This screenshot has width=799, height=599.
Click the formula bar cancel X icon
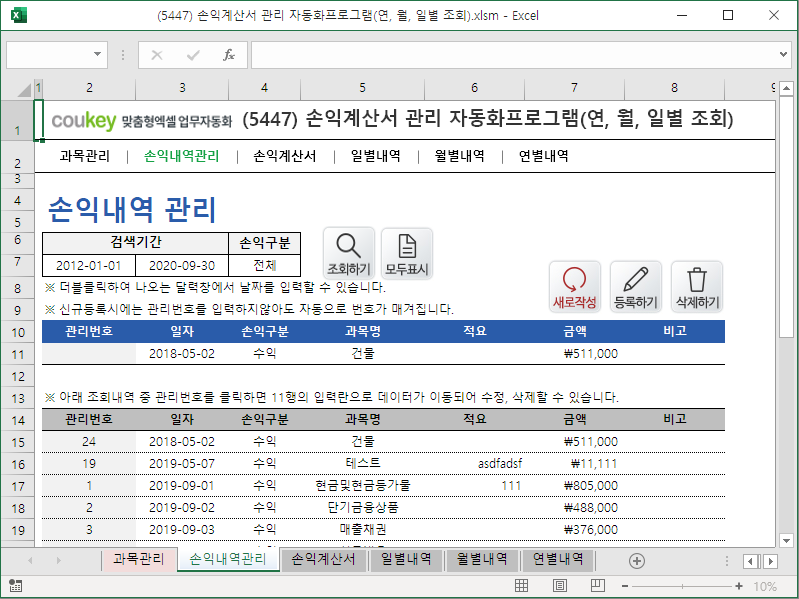click(157, 55)
